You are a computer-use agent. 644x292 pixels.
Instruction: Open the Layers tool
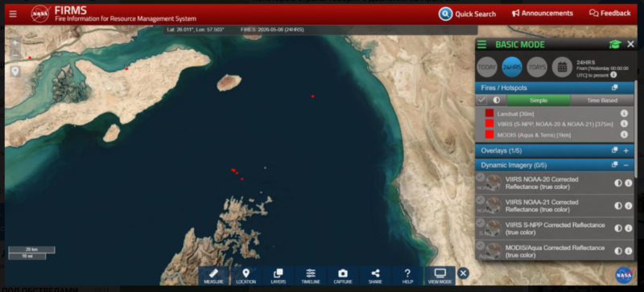278,276
